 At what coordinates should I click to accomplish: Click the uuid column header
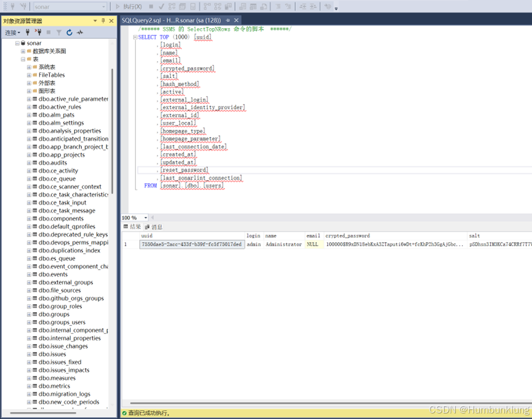(x=193, y=235)
